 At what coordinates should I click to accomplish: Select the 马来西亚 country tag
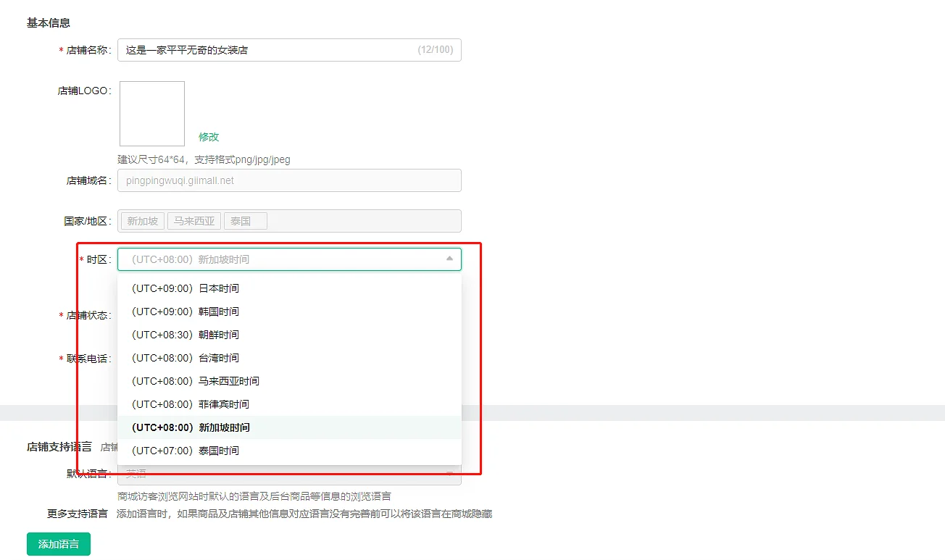point(194,221)
